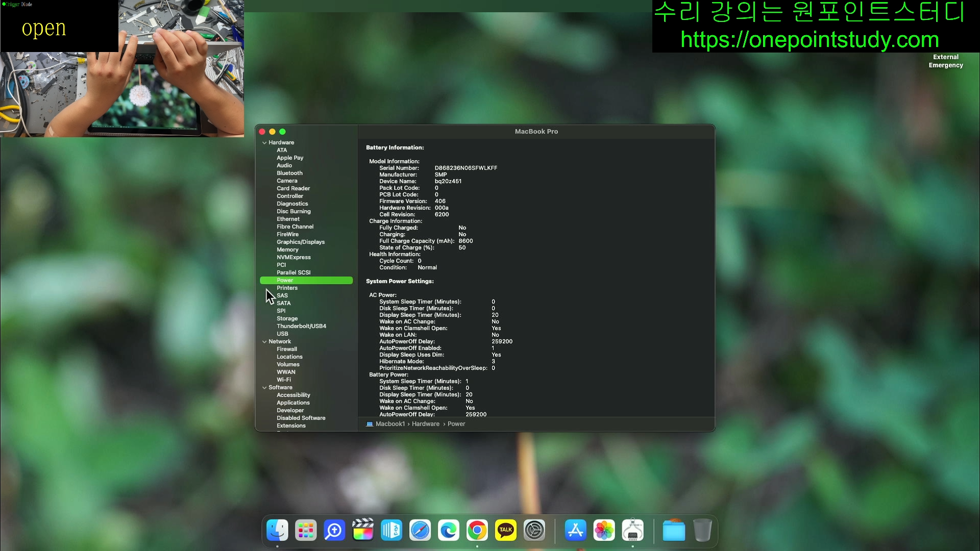
Task: Open Launchpad from the dock
Action: coord(306,531)
